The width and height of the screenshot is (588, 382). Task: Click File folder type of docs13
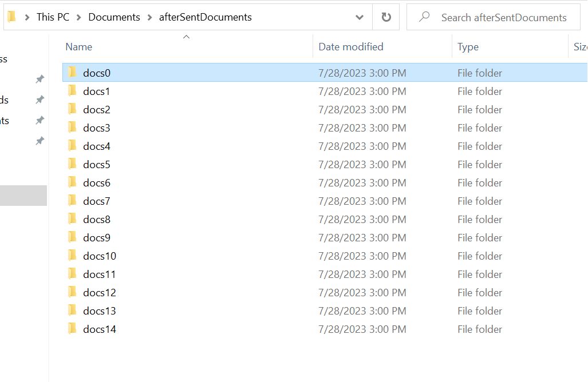click(x=480, y=311)
